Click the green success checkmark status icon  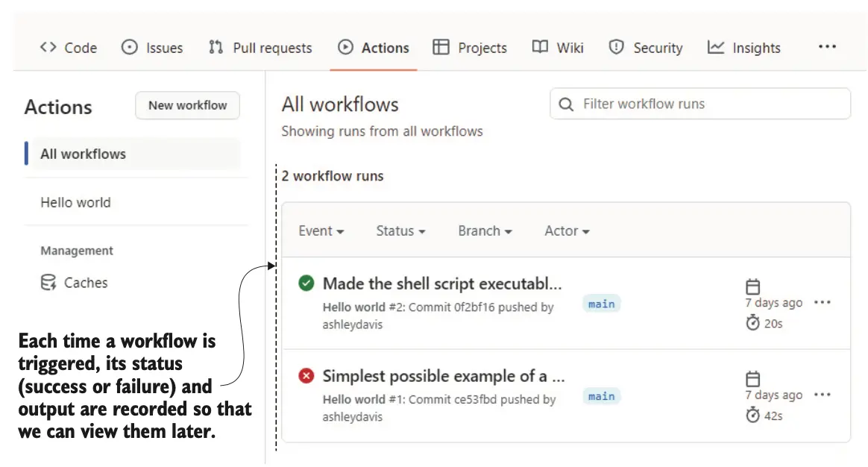pyautogui.click(x=306, y=283)
